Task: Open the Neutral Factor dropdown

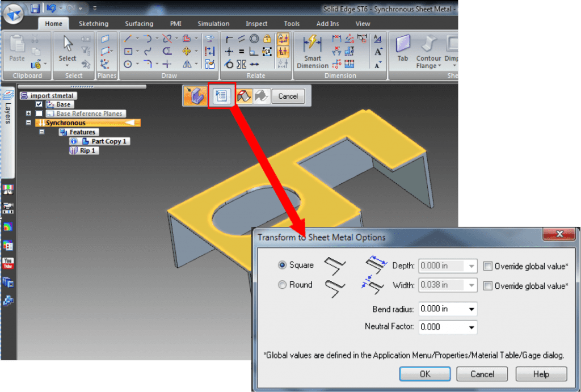Action: (471, 327)
